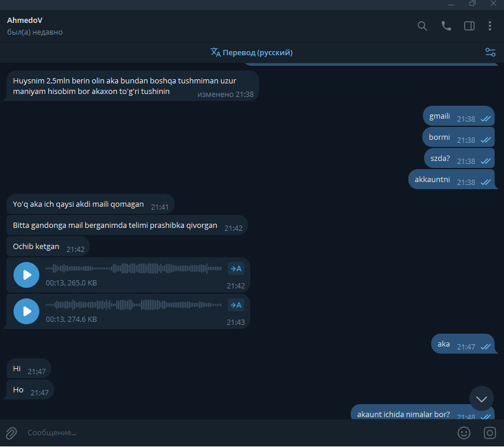Transcribe the 21:42 voice message to text
The image size is (504, 447).
pos(236,268)
